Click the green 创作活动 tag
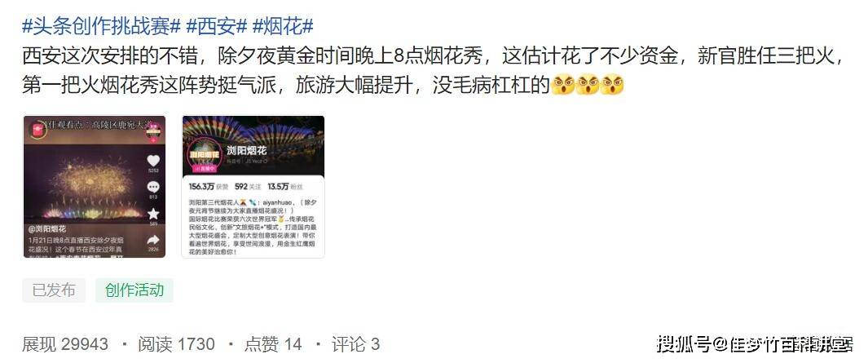 (x=134, y=290)
